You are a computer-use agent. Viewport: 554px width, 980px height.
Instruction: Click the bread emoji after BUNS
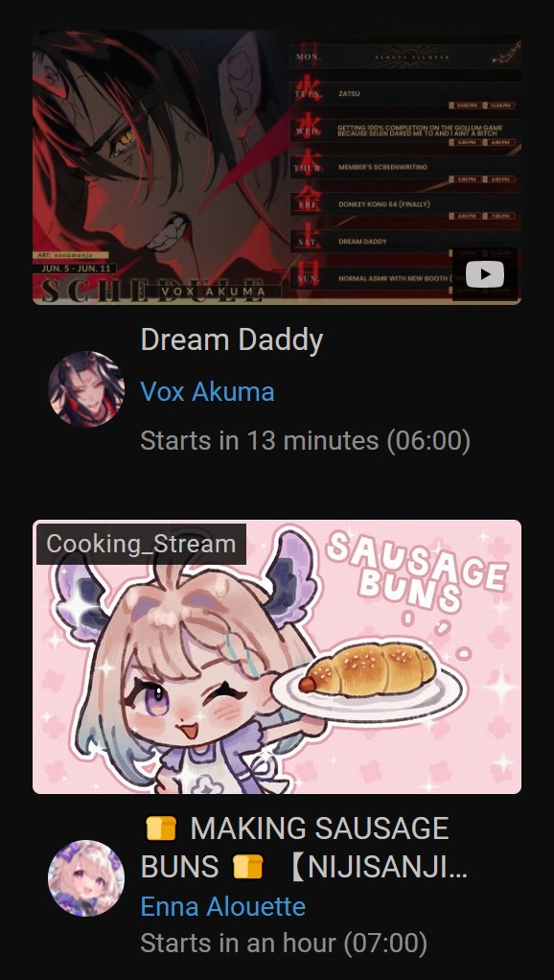(x=247, y=867)
